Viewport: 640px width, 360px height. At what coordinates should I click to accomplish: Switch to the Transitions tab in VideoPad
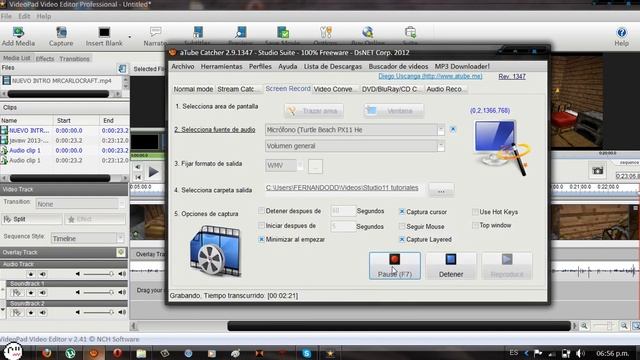pos(74,58)
